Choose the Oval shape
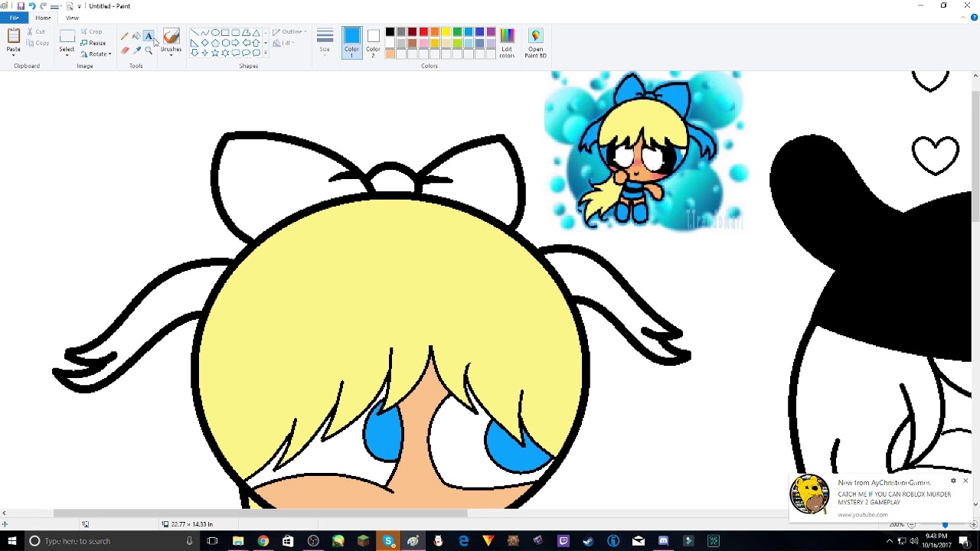Screen dimensions: 980x551 pyautogui.click(x=215, y=33)
